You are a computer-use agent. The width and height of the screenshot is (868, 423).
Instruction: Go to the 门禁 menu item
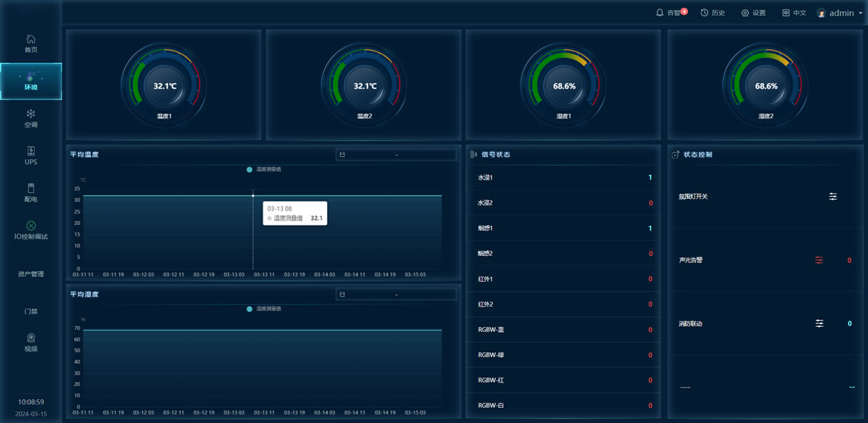coord(30,312)
